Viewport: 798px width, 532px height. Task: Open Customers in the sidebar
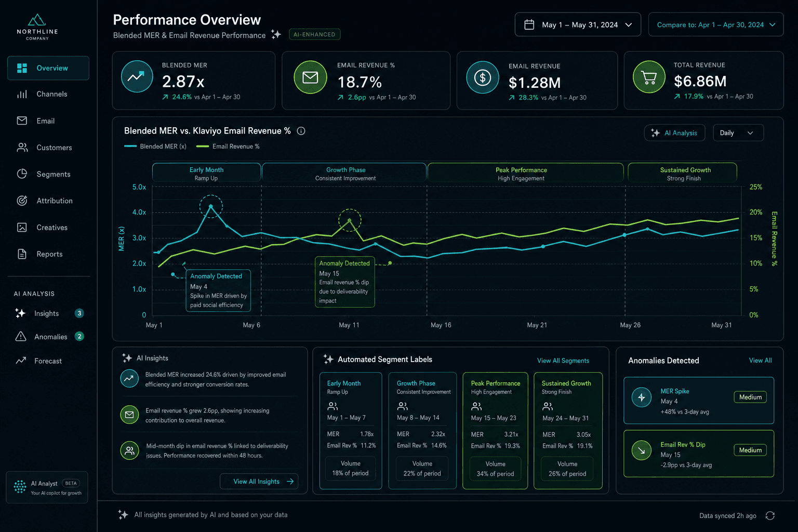(x=48, y=148)
